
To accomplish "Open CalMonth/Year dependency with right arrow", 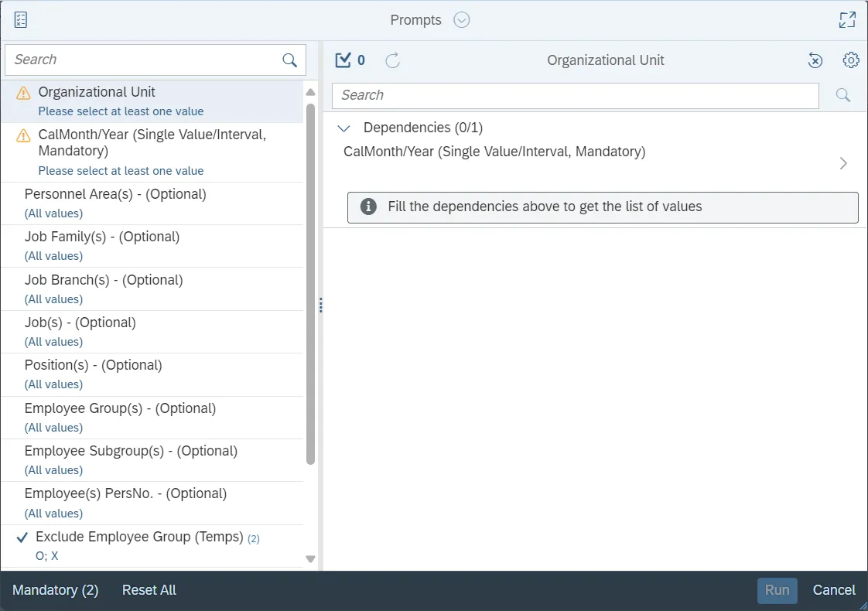I will pyautogui.click(x=843, y=163).
